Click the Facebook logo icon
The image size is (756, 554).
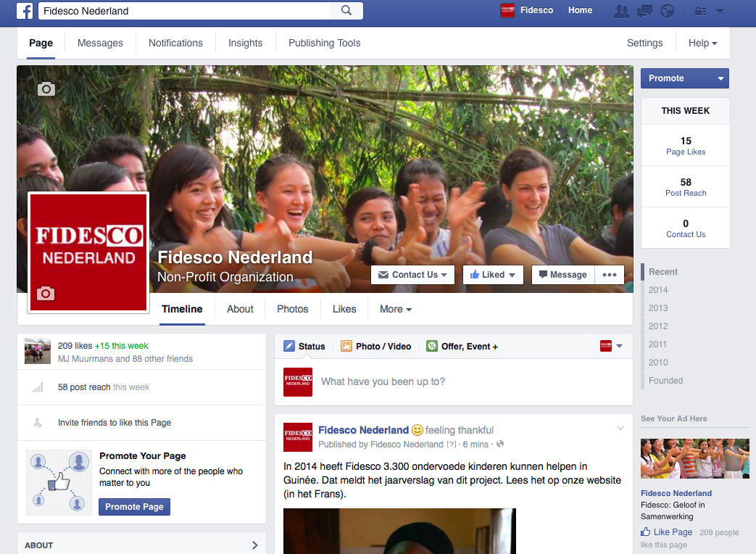pyautogui.click(x=25, y=11)
